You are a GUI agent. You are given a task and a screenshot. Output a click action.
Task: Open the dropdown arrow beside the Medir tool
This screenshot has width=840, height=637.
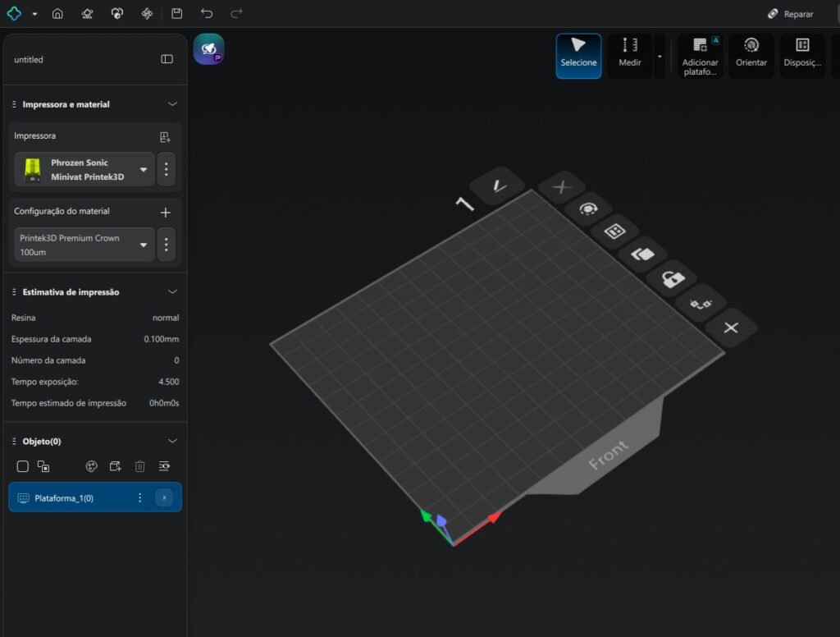coord(660,57)
